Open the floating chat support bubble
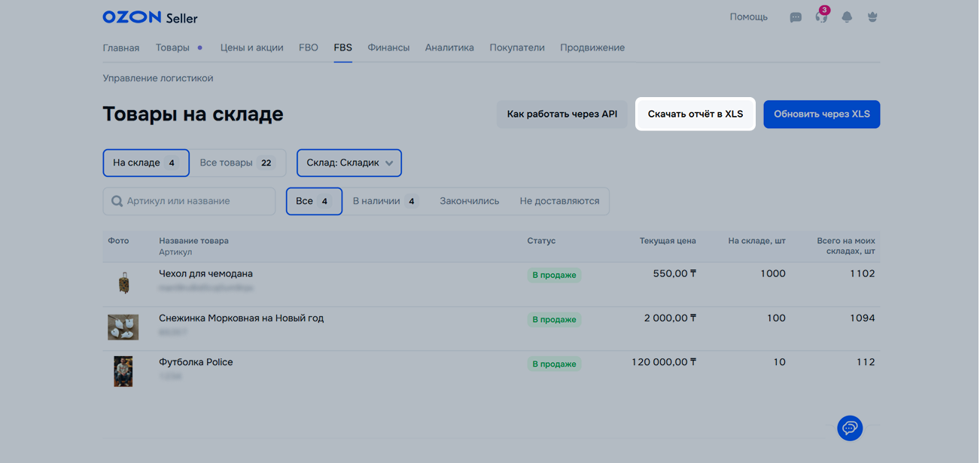This screenshot has height=463, width=980. coord(850,428)
